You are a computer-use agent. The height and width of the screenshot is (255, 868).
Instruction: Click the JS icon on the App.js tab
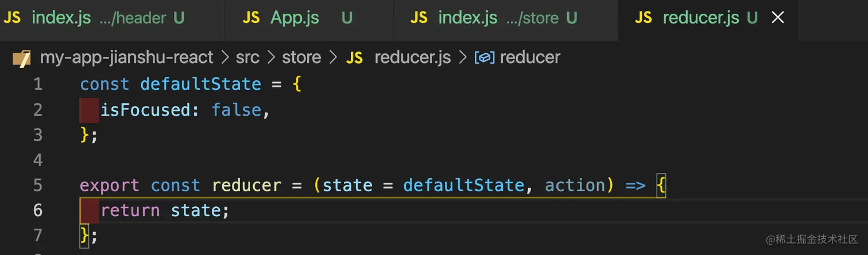pyautogui.click(x=251, y=18)
